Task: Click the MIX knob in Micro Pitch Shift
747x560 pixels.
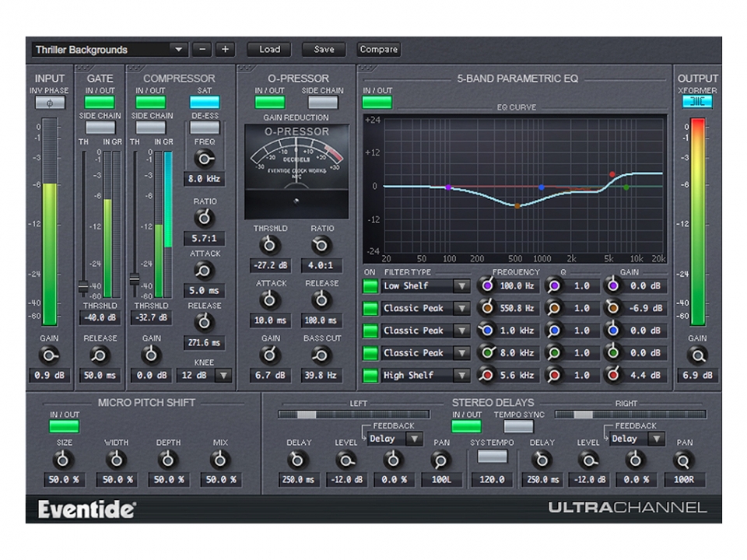Action: (x=220, y=460)
